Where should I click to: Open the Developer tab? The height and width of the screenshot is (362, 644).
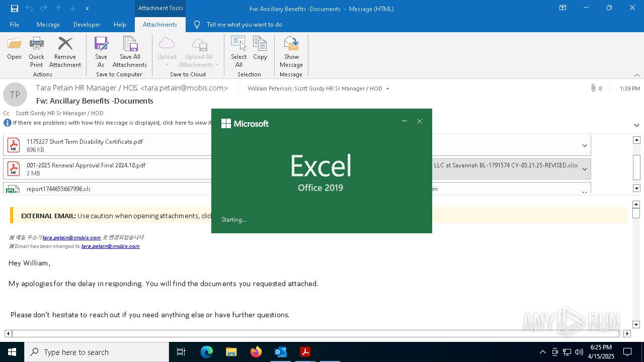tap(87, 24)
